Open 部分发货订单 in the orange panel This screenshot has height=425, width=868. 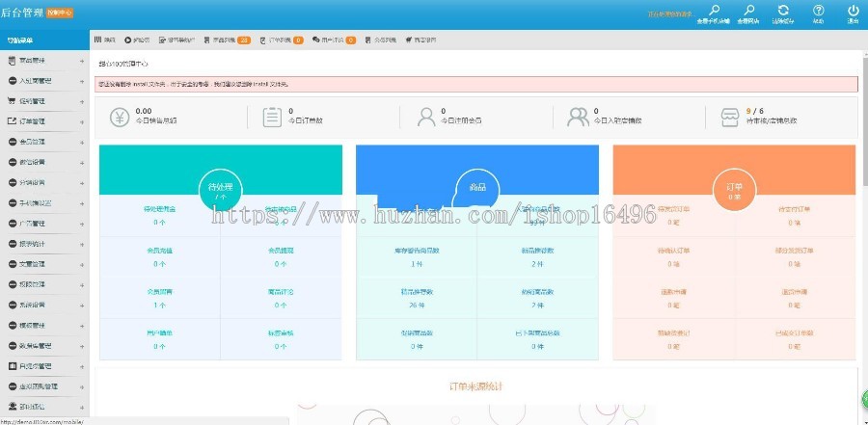click(795, 257)
